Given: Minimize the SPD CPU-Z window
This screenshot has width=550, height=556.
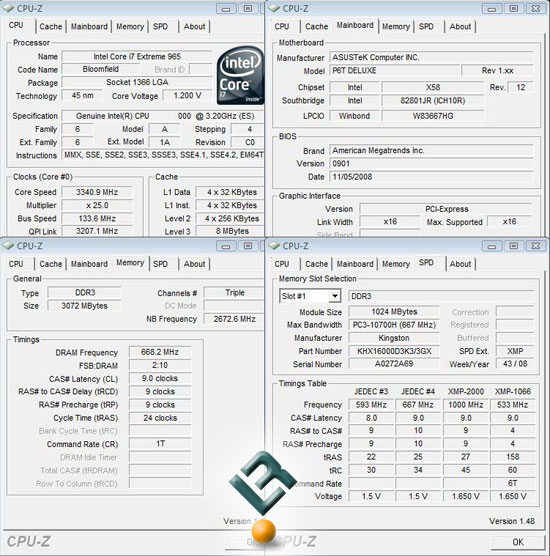Looking at the screenshot, I should point(491,246).
